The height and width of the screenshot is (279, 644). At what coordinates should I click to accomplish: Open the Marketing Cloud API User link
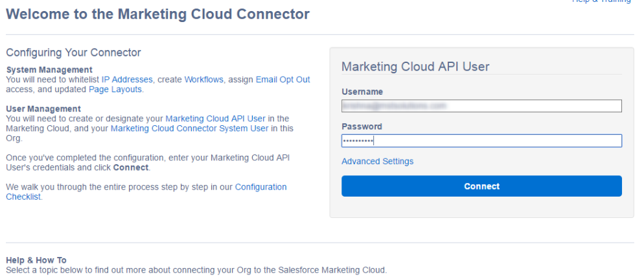coord(215,119)
